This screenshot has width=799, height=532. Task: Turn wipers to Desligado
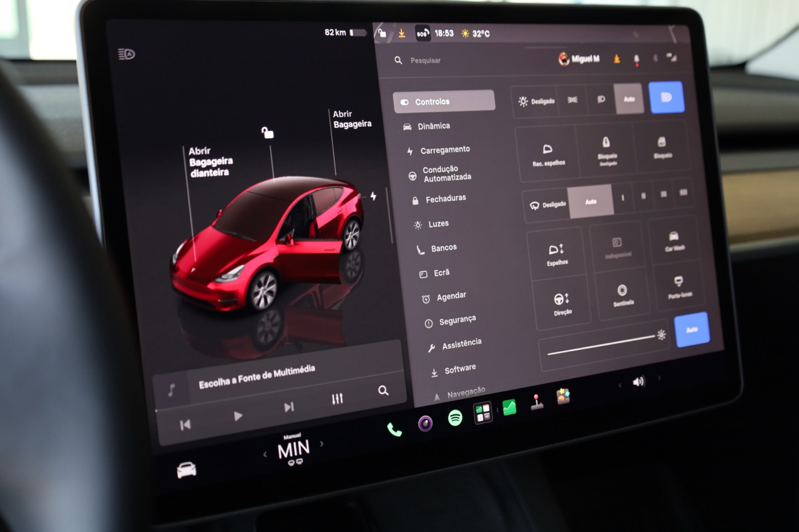click(547, 205)
